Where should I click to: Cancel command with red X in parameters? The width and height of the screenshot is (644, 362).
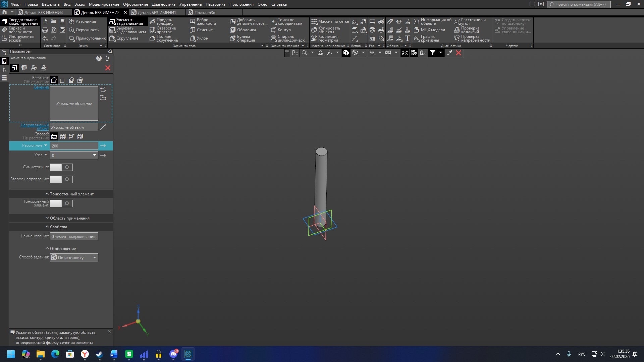[x=108, y=68]
